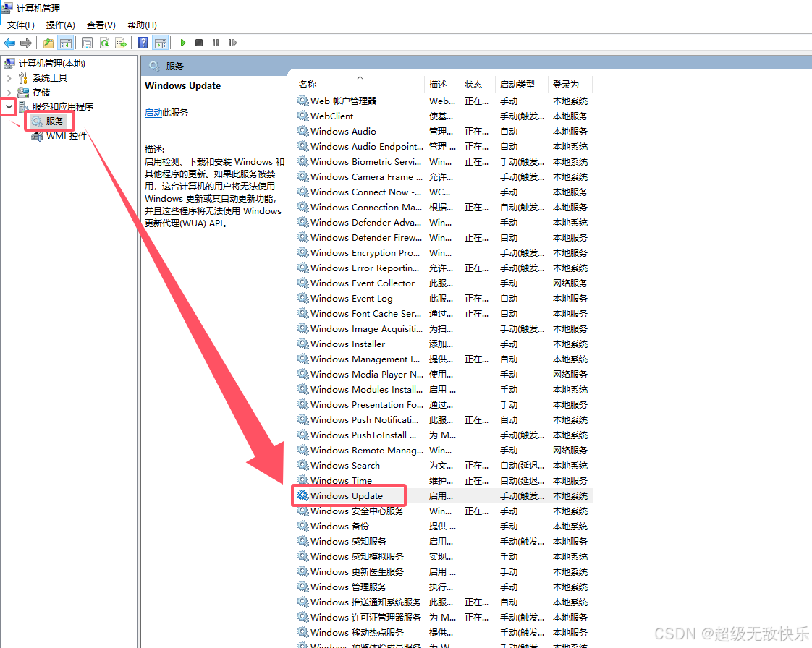
Task: Open the Properties toolbar icon
Action: pyautogui.click(x=88, y=43)
